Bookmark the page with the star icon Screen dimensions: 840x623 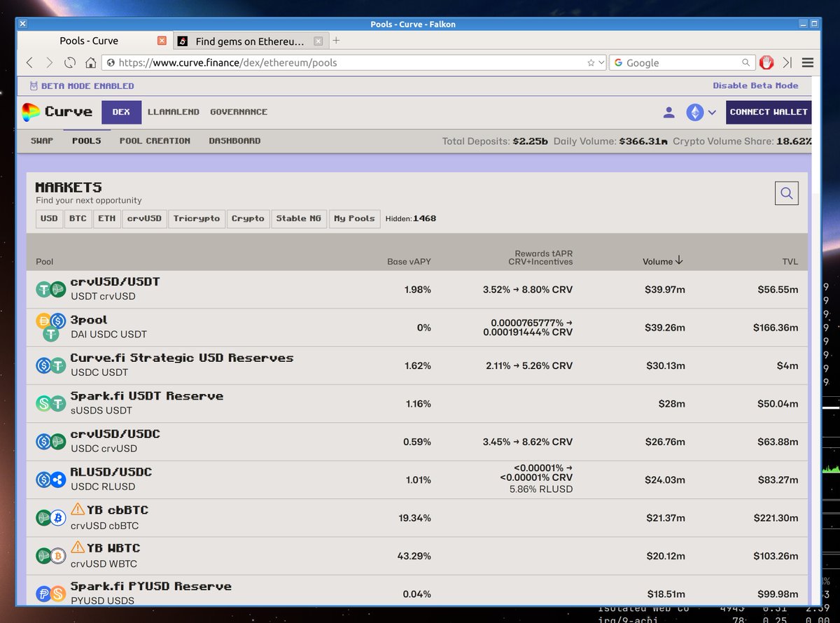(x=591, y=62)
